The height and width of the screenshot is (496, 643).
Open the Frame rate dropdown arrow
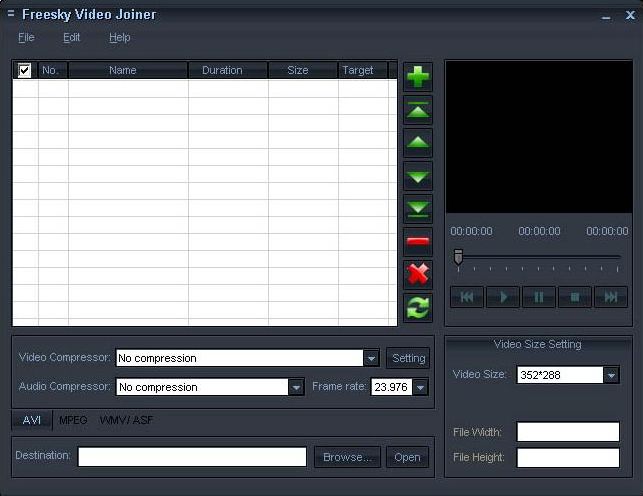click(420, 387)
